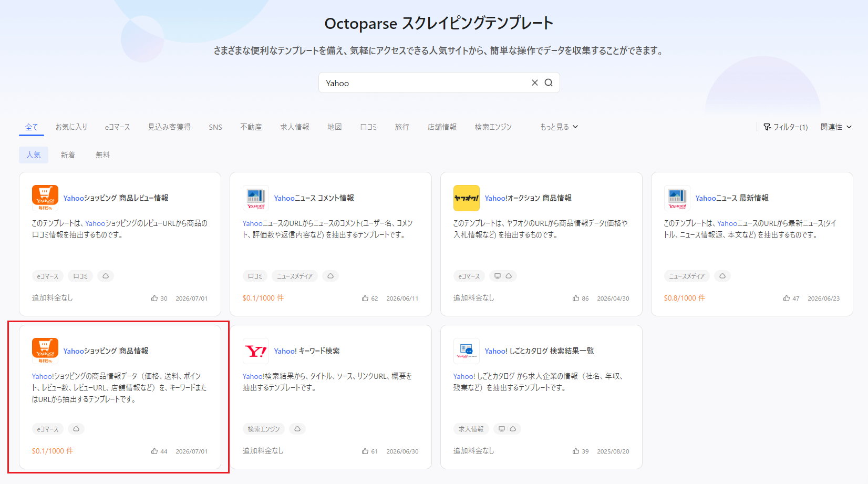Switch to the eコマース category tab
868x484 pixels.
pos(117,127)
